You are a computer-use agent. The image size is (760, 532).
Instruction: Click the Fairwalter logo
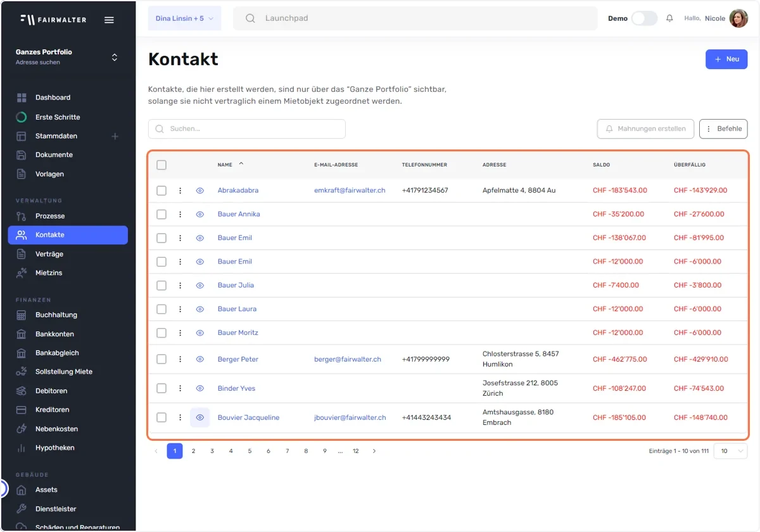pos(53,20)
